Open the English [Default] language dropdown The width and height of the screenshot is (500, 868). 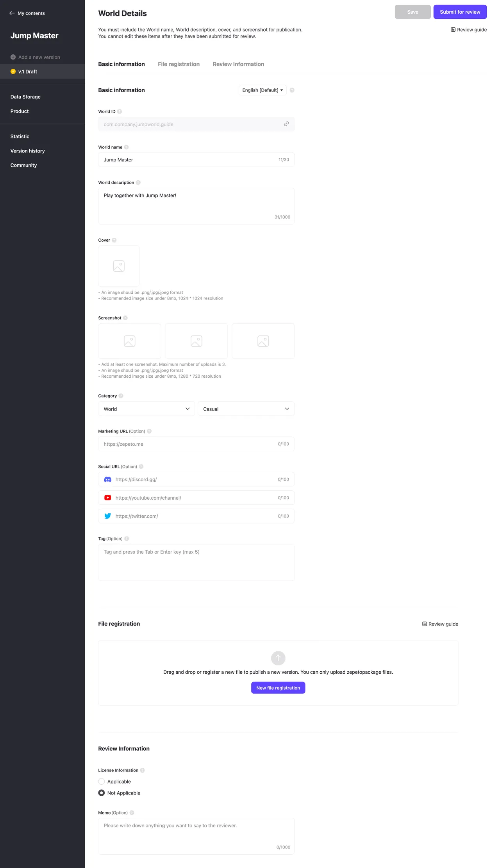point(262,90)
